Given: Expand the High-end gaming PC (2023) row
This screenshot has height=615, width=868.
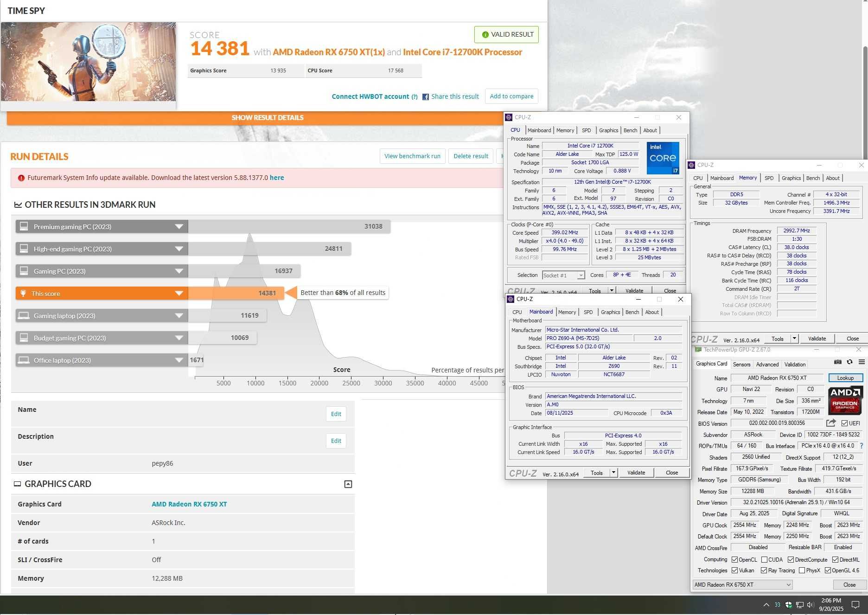Looking at the screenshot, I should 179,249.
